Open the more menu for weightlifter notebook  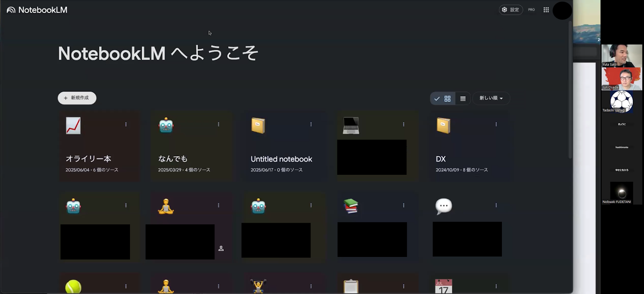[311, 286]
